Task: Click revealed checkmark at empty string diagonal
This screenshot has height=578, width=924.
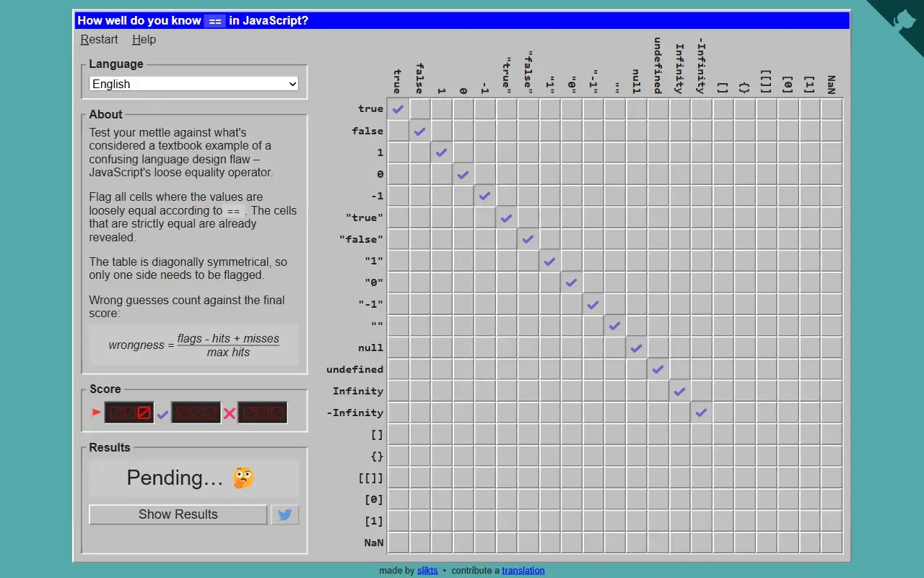Action: [615, 326]
